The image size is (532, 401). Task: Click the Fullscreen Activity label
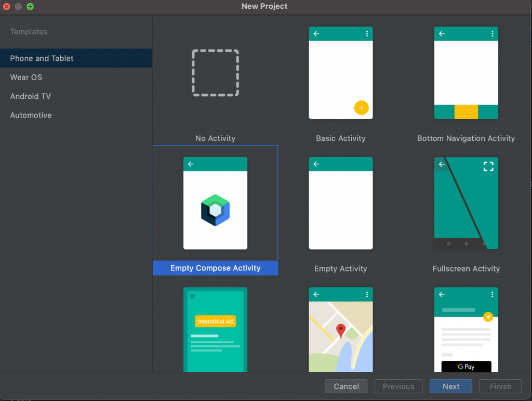(x=466, y=268)
